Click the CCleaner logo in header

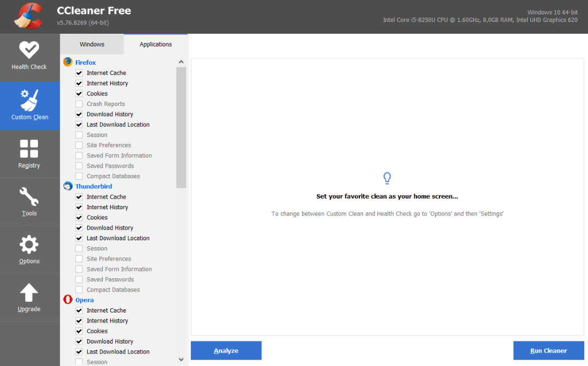click(29, 16)
